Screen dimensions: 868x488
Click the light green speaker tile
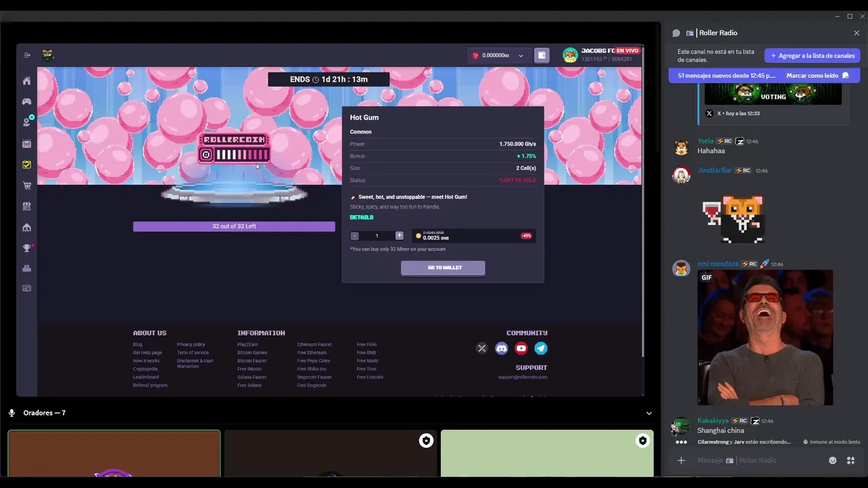coord(547,454)
